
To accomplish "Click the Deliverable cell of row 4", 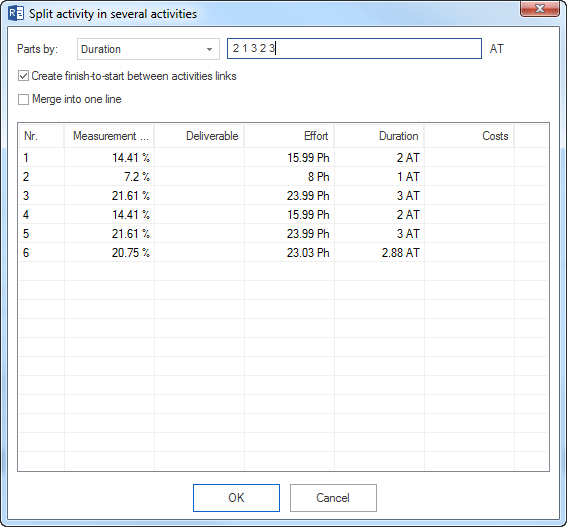I will point(199,215).
